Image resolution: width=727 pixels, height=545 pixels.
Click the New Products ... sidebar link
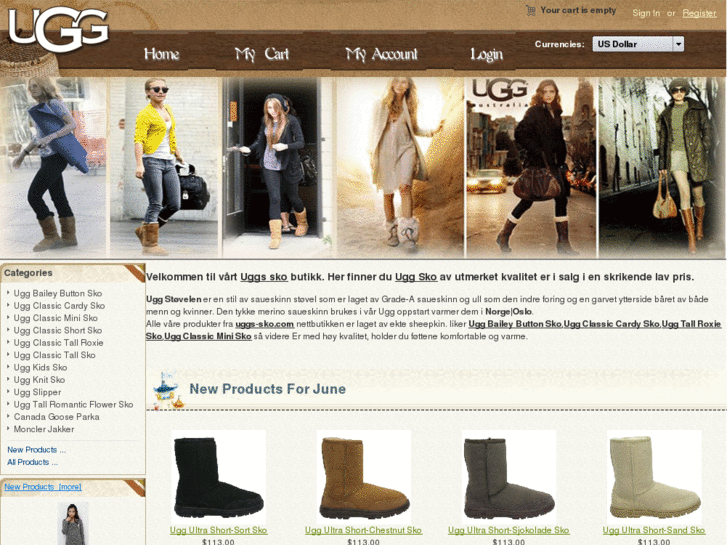coord(36,449)
